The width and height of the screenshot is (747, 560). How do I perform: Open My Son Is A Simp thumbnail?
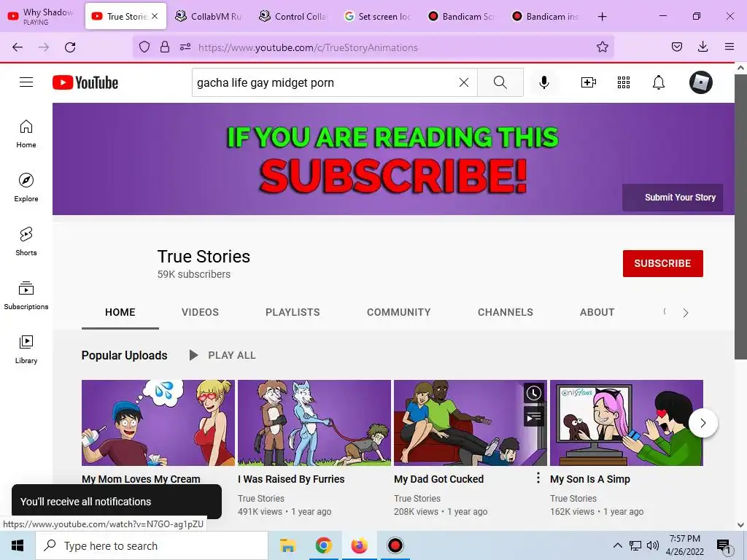coord(627,423)
